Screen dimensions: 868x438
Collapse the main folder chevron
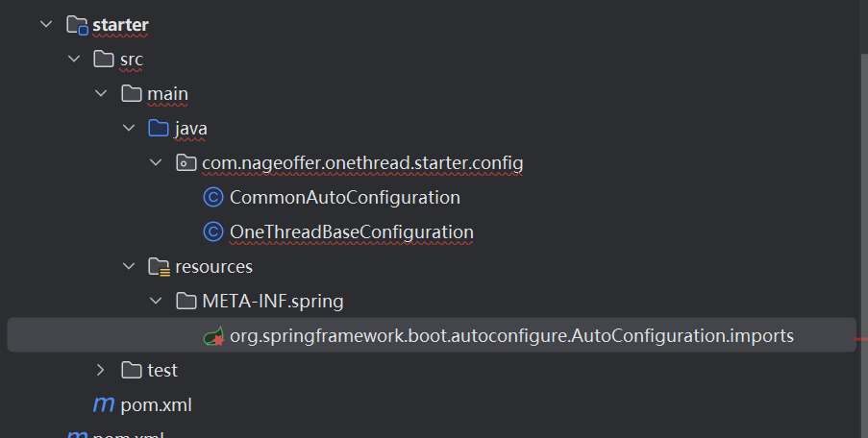tap(102, 94)
